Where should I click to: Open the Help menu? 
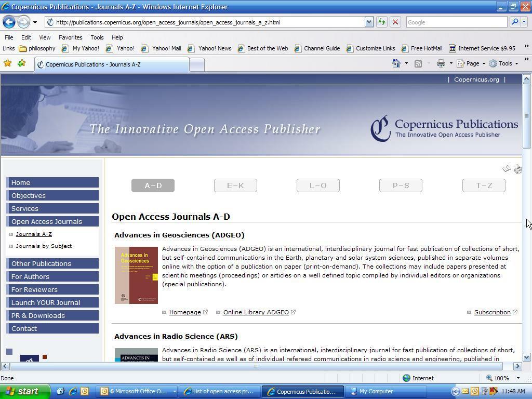[x=117, y=37]
